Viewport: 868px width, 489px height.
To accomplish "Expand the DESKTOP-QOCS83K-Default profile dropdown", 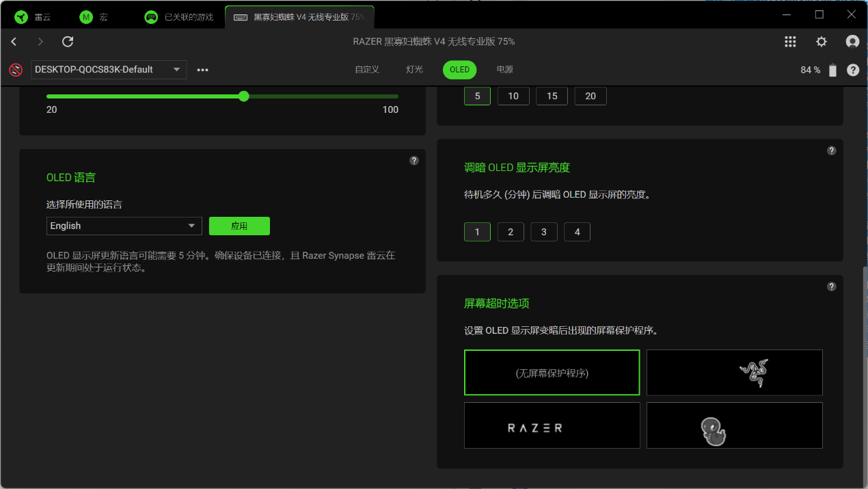I will tap(109, 70).
